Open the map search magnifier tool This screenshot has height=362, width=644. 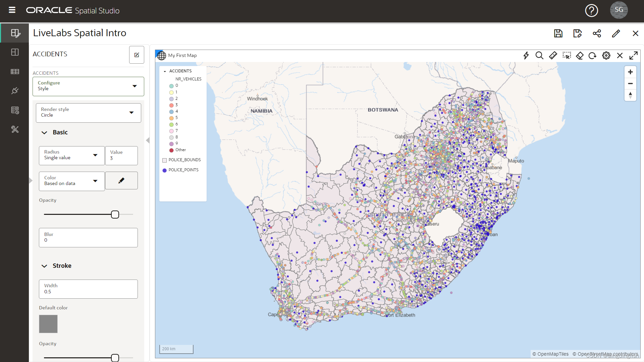click(x=539, y=56)
